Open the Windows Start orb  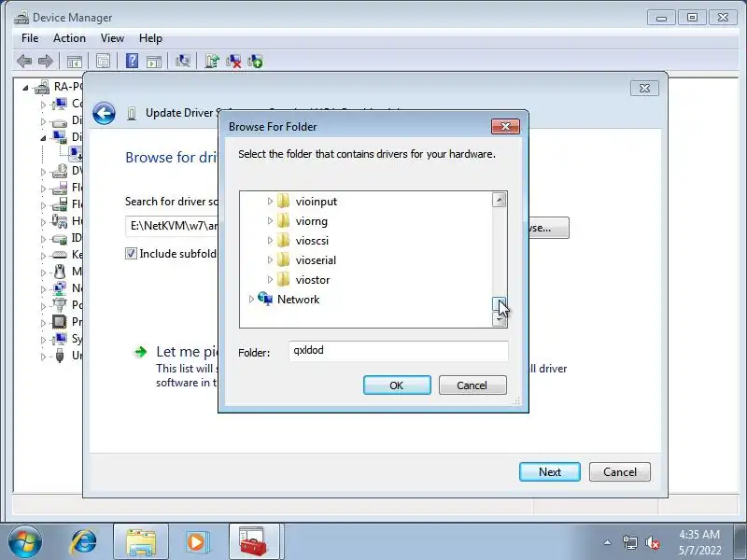[25, 541]
